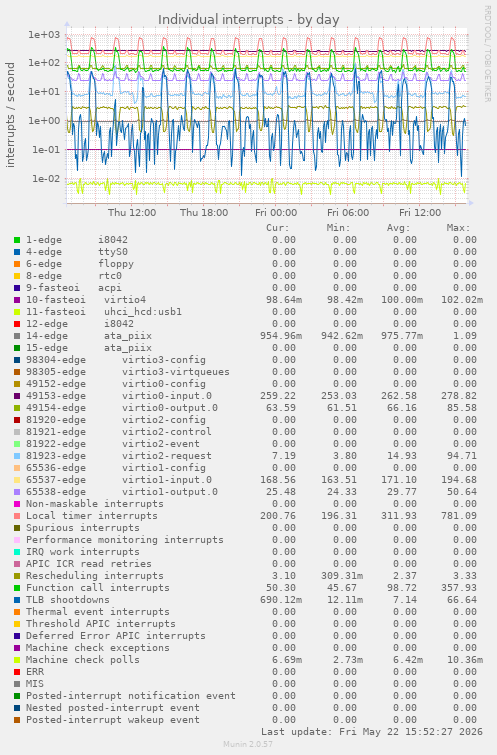Select the salmon swatch for Local timer interrupts
This screenshot has height=755, width=497.
[x=17, y=516]
